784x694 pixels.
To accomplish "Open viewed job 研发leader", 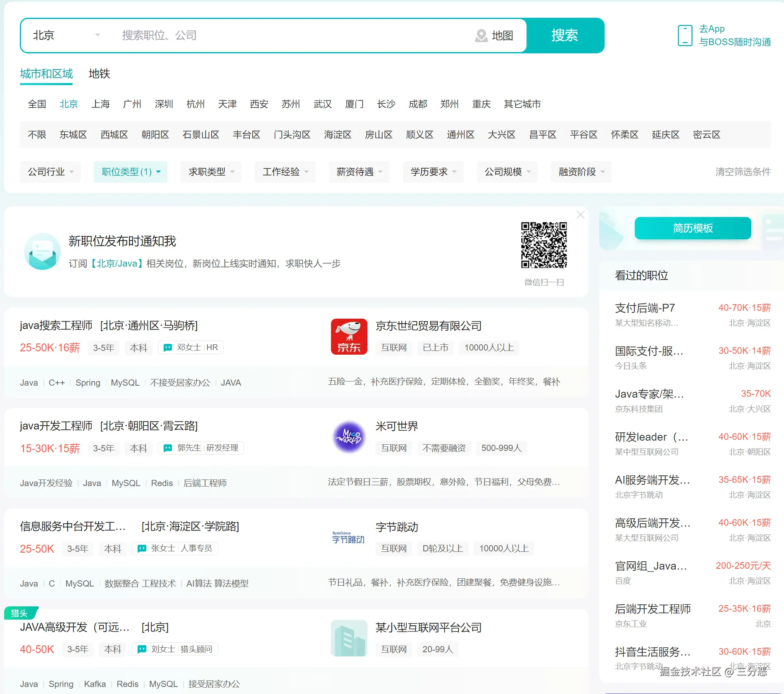I will pos(651,437).
